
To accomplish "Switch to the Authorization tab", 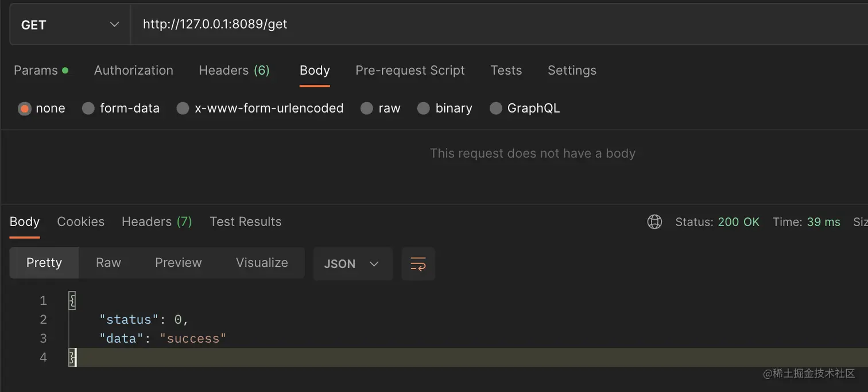I will pos(133,70).
